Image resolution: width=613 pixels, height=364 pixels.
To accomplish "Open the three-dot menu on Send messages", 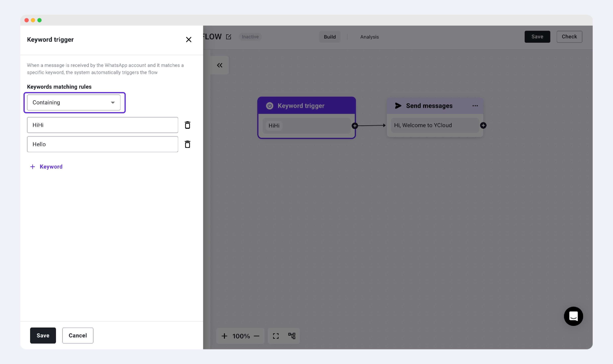I will [475, 106].
